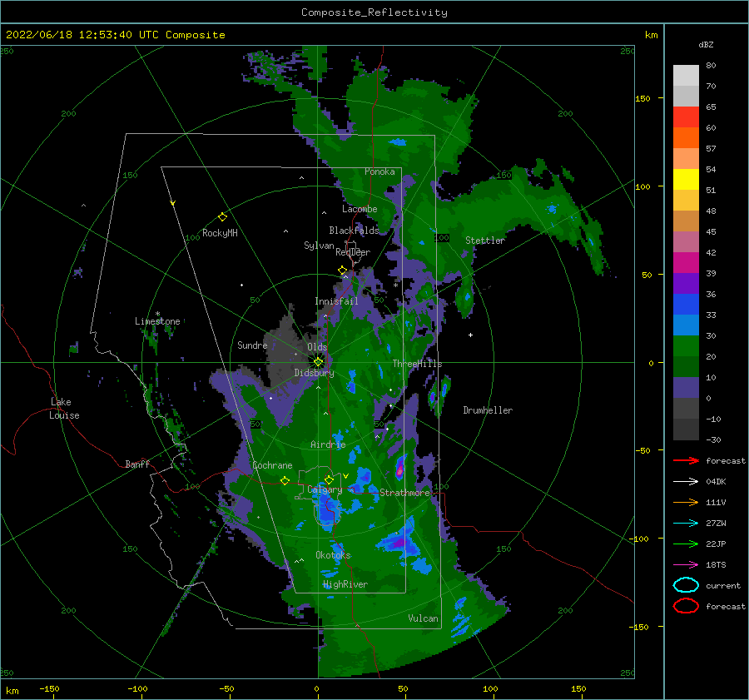Click the magenta storm core north of Strathmore
This screenshot has height=700, width=749.
[399, 470]
